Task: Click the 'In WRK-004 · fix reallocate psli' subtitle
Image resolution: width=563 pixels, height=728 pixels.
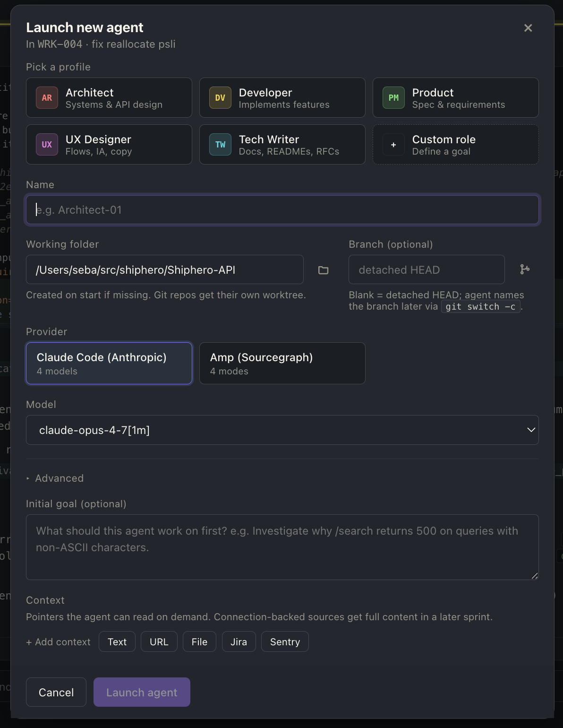Action: 101,44
